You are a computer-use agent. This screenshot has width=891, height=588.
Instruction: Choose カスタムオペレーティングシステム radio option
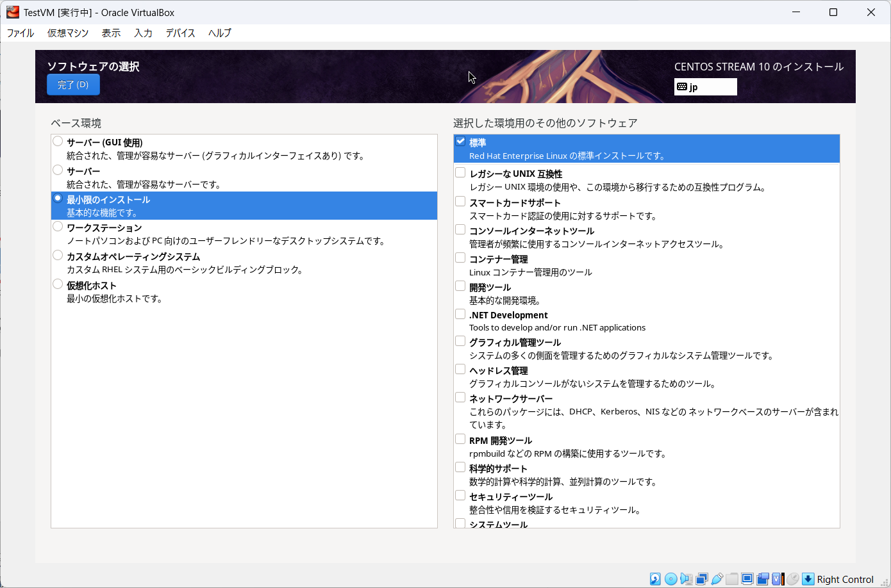tap(58, 256)
